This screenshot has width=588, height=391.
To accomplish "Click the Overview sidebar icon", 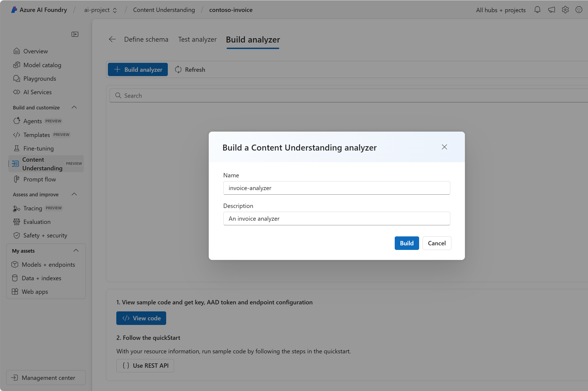I will [x=17, y=51].
